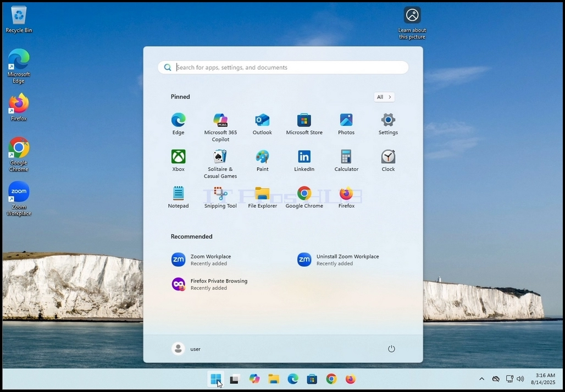This screenshot has width=565, height=392.
Task: Open Task View on the taskbar
Action: coord(235,379)
